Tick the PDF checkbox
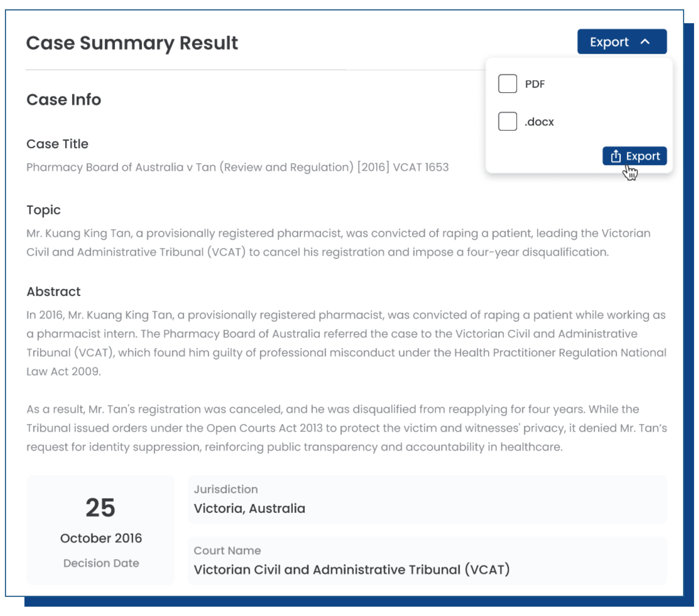Viewport: 699px width, 616px height. 507,84
